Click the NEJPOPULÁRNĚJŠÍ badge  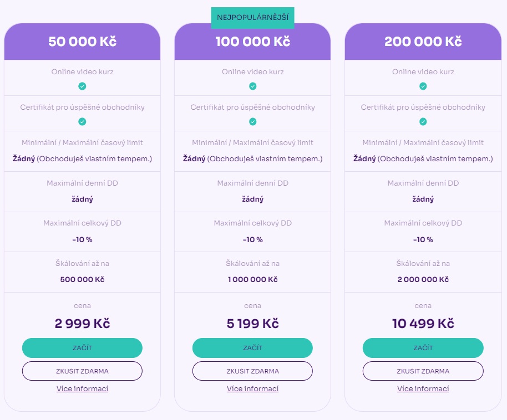click(x=252, y=17)
